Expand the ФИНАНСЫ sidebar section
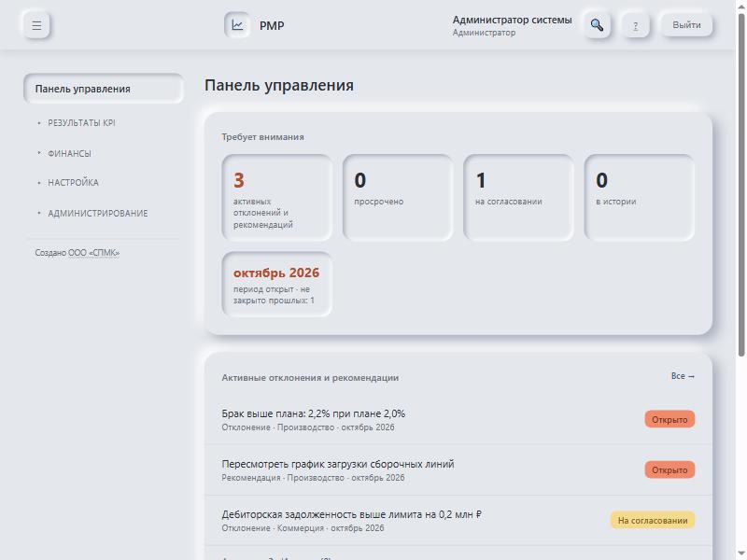The image size is (747, 560). coord(69,153)
